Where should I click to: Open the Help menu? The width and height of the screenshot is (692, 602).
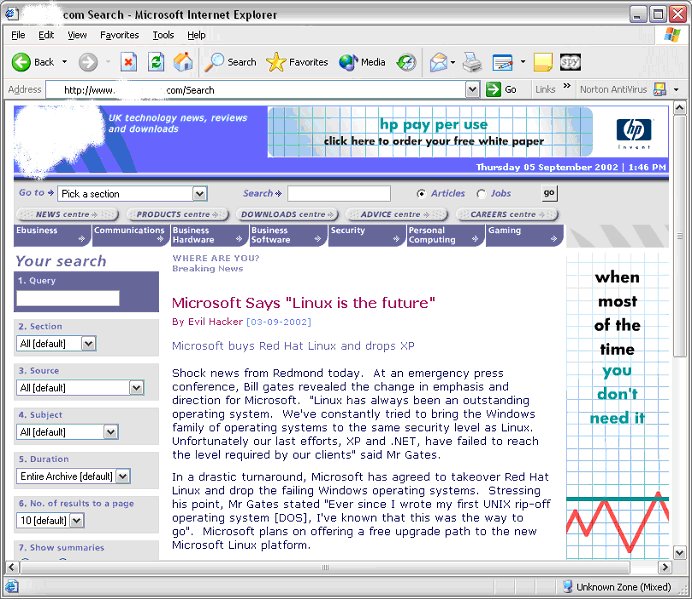(x=196, y=35)
